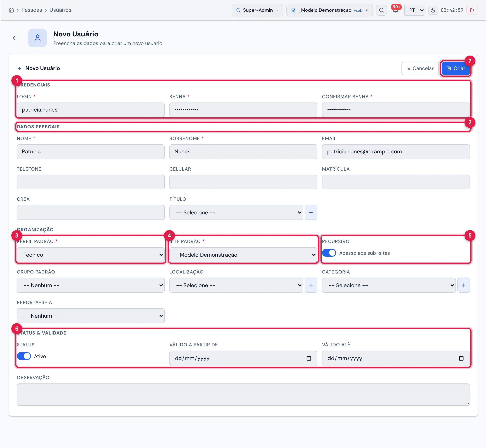Screen dimensions: 486x448
Task: Open the Título select dropdown
Action: 236,213
